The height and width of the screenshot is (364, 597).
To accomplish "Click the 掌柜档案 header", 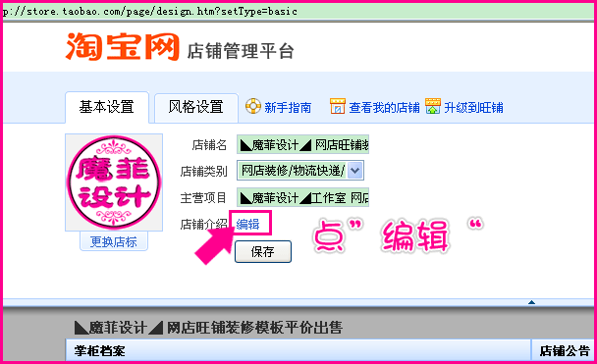I will pos(100,350).
